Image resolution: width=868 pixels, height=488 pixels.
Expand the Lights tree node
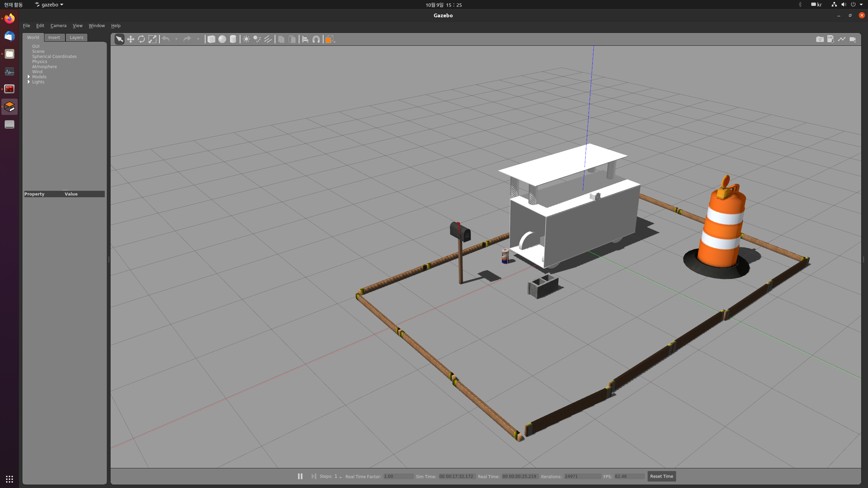point(29,82)
